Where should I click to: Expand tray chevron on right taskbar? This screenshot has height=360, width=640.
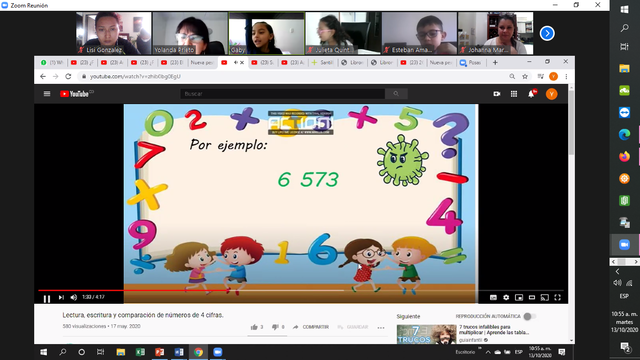(618, 271)
